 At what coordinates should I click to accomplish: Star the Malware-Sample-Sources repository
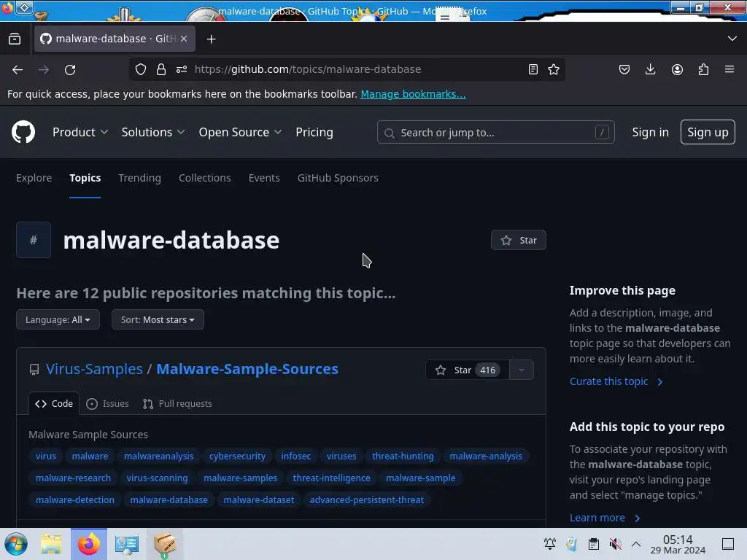coord(467,370)
